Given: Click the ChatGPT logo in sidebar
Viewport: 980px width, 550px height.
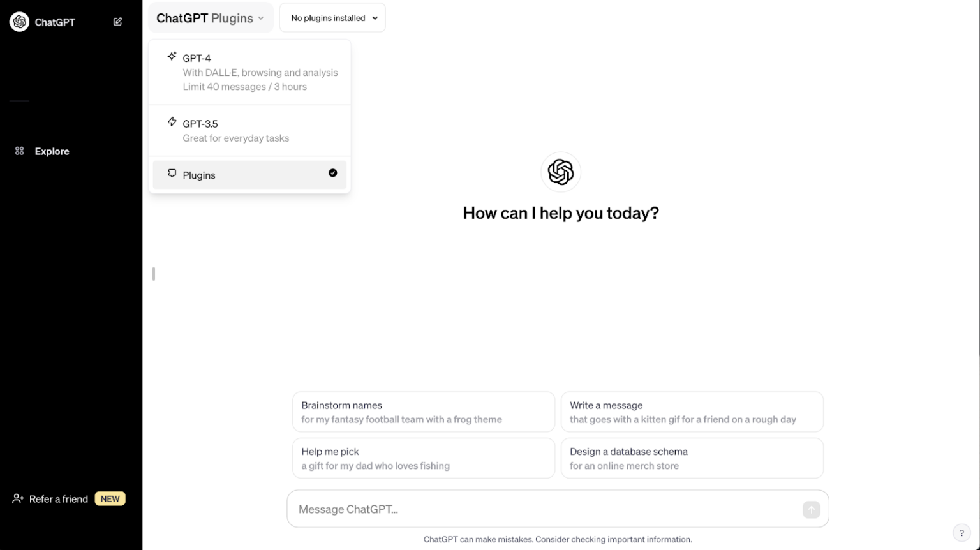Looking at the screenshot, I should pos(20,22).
